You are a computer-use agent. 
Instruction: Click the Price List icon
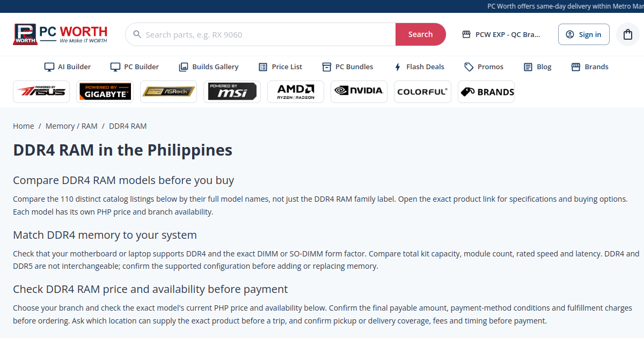[x=263, y=67]
